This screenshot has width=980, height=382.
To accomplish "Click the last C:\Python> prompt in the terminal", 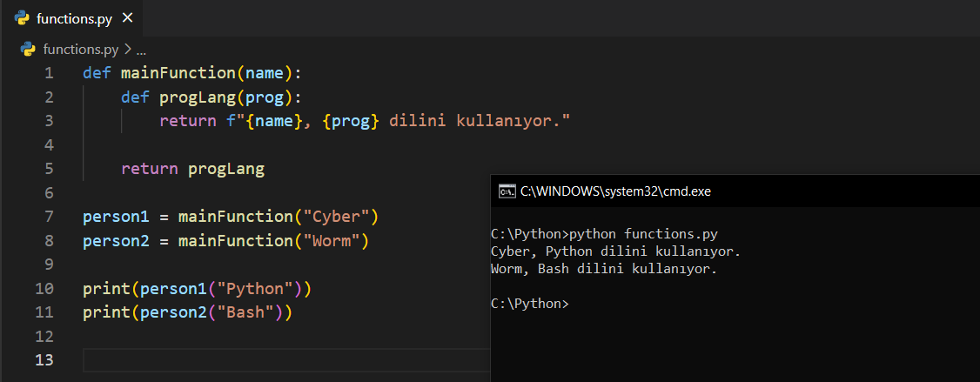I will pyautogui.click(x=529, y=304).
